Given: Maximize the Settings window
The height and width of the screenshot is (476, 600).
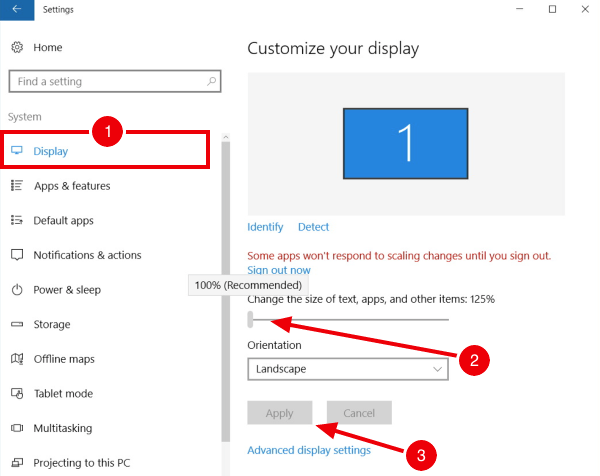Looking at the screenshot, I should click(x=552, y=9).
